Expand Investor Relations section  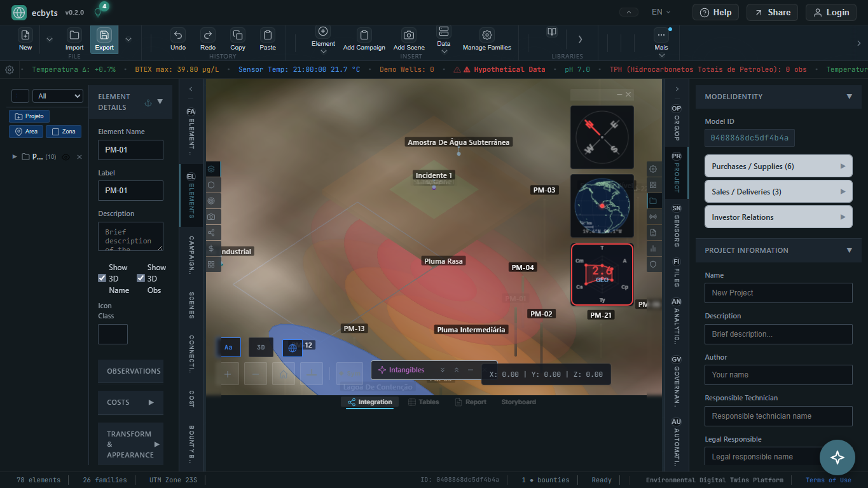point(778,217)
